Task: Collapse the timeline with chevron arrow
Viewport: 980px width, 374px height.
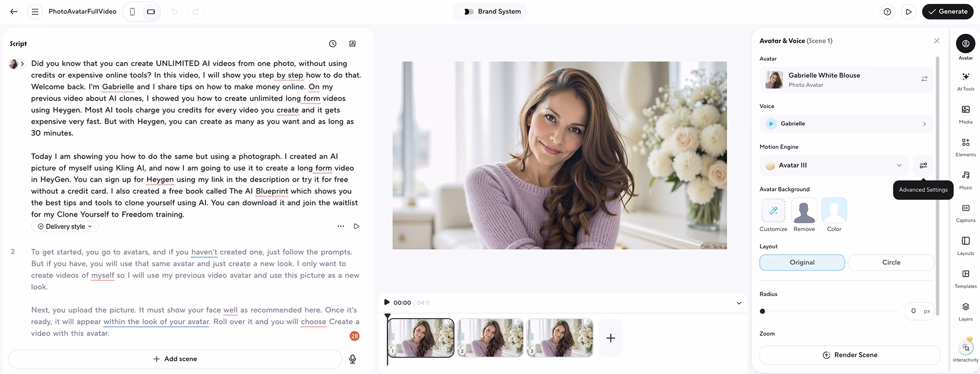Action: tap(739, 303)
